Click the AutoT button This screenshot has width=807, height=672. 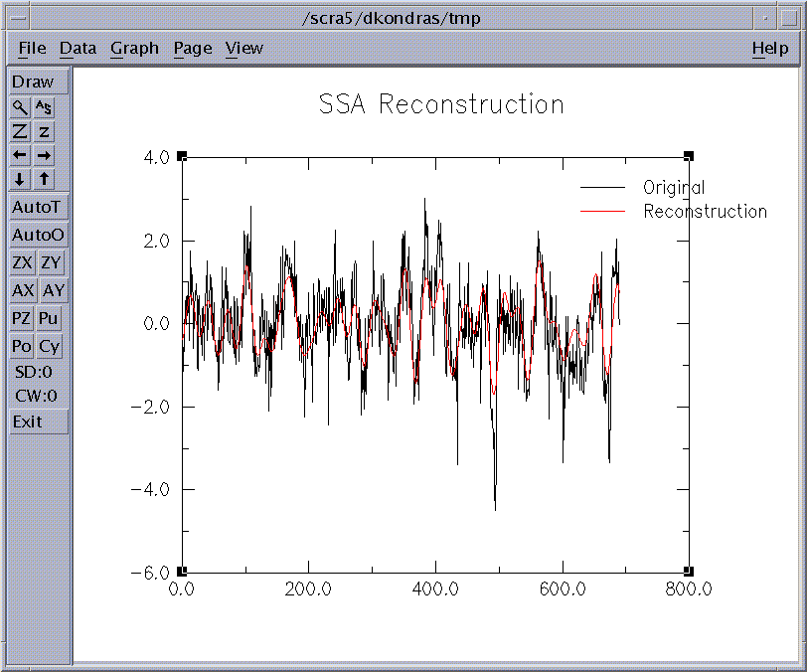[39, 208]
